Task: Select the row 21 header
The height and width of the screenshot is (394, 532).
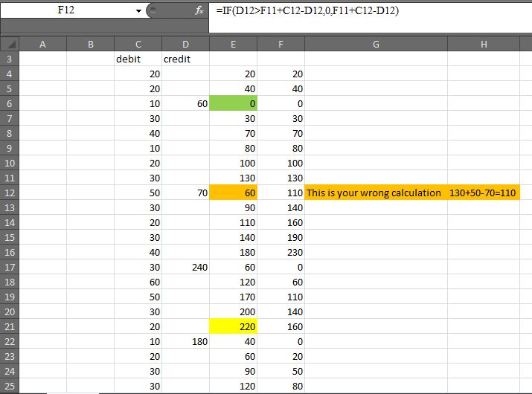Action: coord(9,326)
